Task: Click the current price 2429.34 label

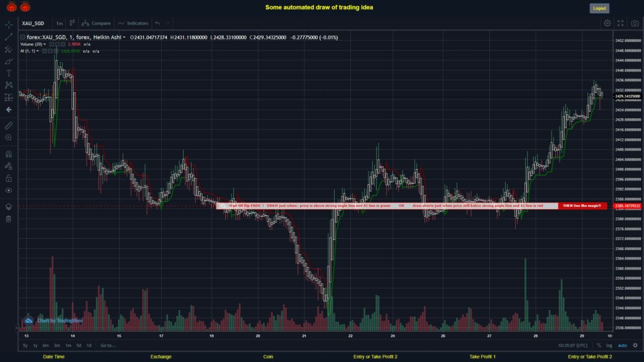Action: click(628, 96)
